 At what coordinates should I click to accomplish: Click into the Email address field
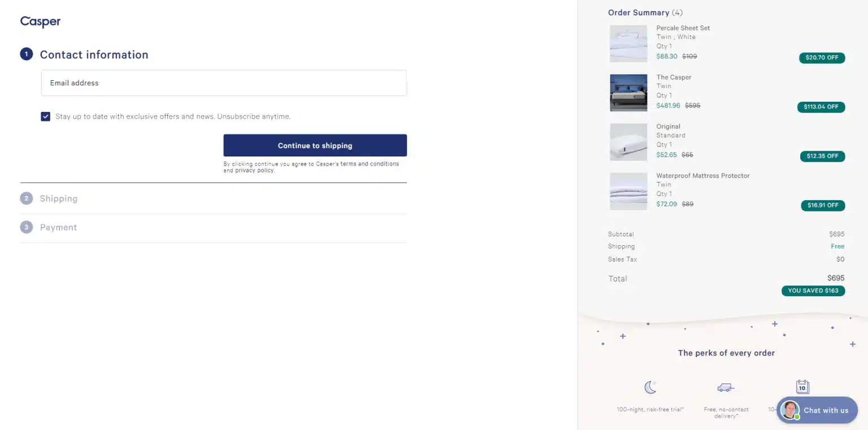point(224,83)
